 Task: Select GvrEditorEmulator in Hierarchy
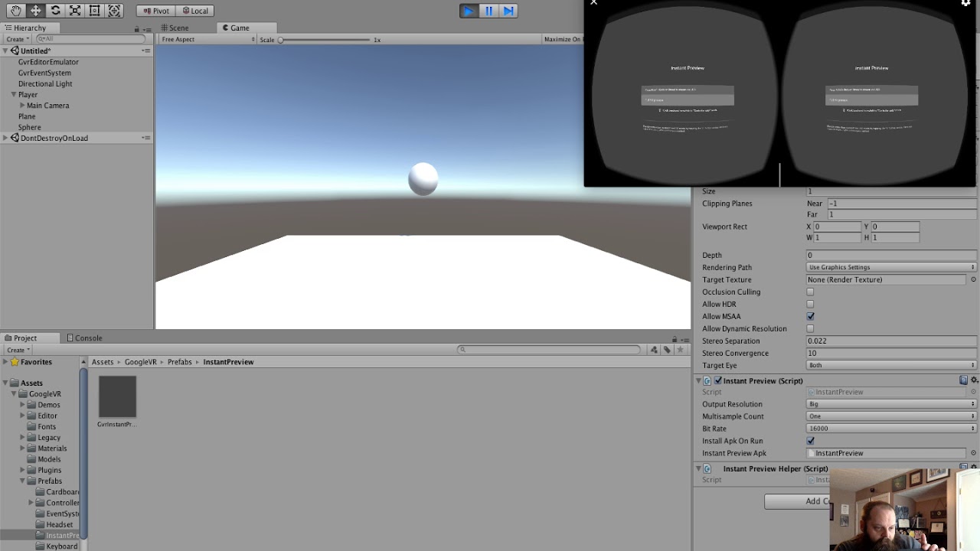(48, 62)
